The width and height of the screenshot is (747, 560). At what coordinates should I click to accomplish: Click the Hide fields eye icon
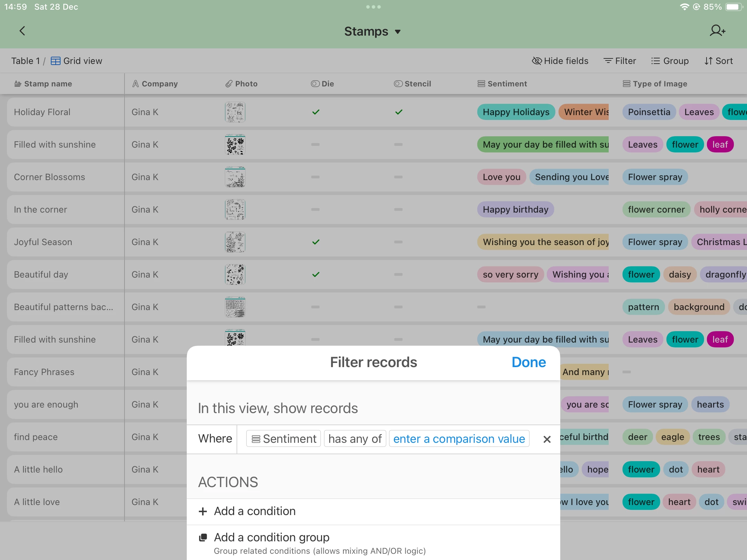tap(536, 61)
